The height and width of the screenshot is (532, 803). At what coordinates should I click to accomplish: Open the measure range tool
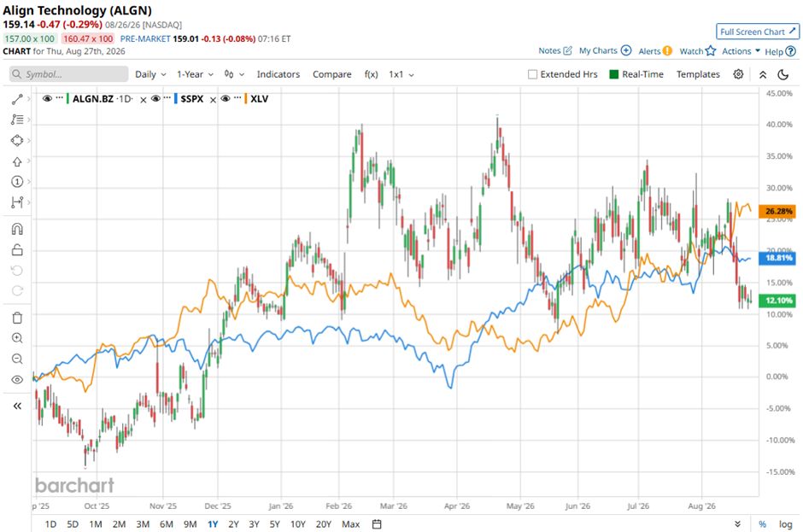pos(17,202)
